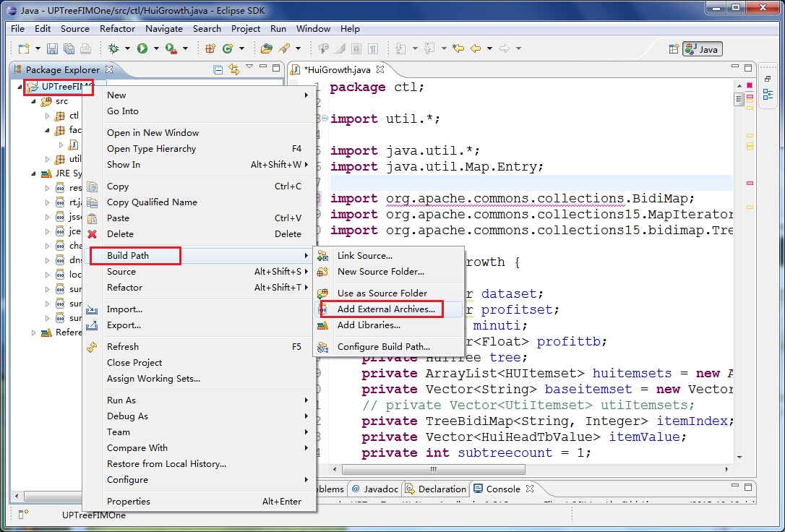Image resolution: width=785 pixels, height=532 pixels.
Task: Click the green Run button in the toolbar
Action: pos(142,48)
